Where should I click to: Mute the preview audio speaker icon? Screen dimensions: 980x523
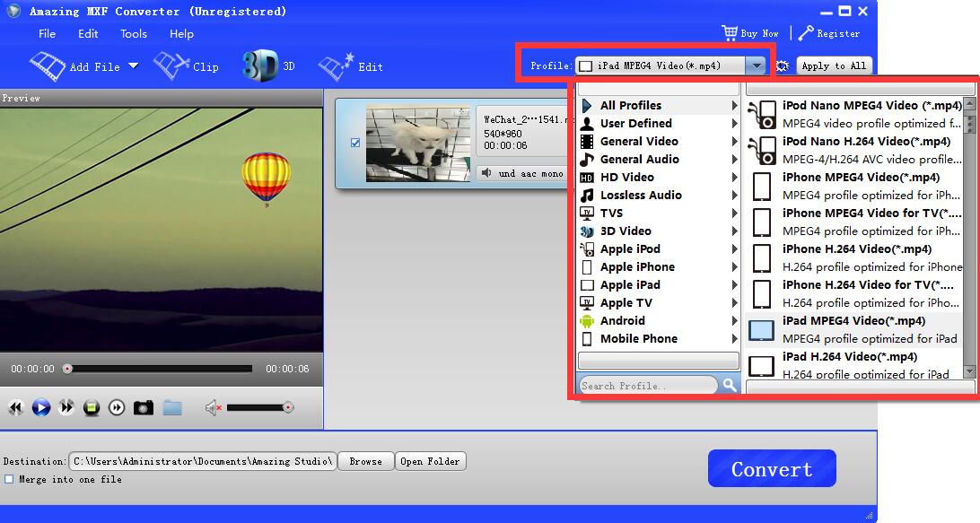[213, 408]
